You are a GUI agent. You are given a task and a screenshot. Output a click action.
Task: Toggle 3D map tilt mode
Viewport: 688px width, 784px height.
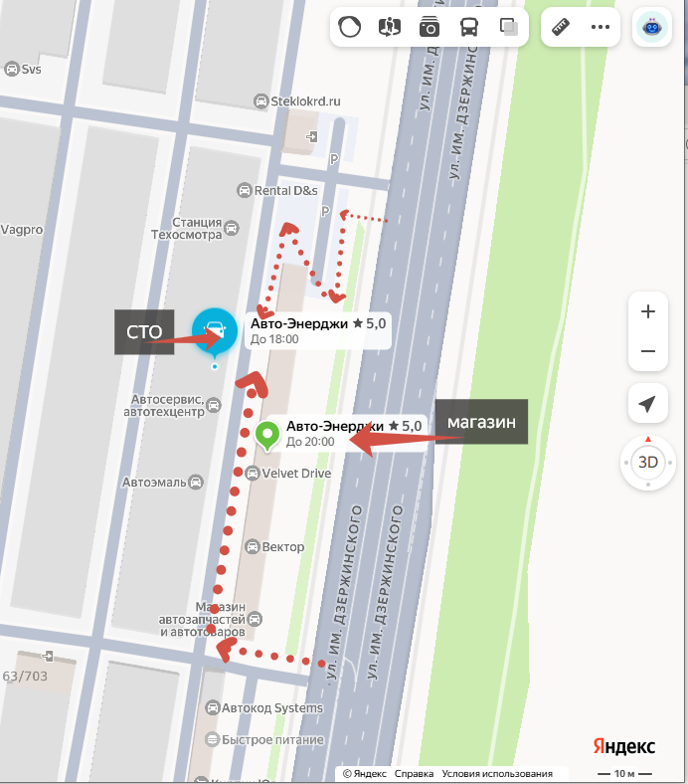(648, 462)
